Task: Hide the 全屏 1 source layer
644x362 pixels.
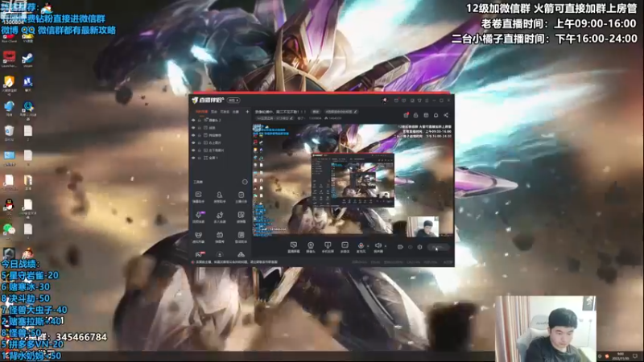Action: click(193, 158)
